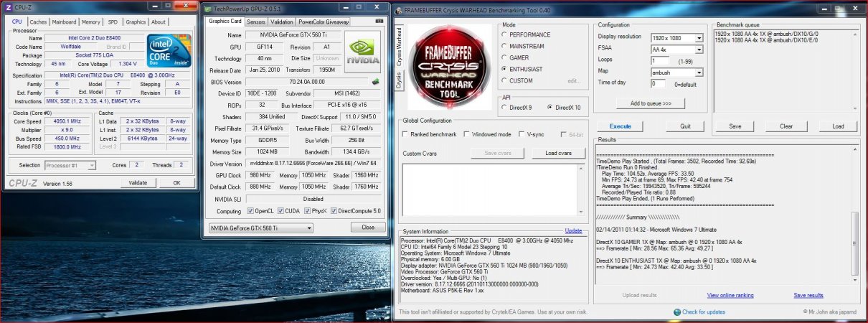Click the Update link in System Information

[574, 231]
